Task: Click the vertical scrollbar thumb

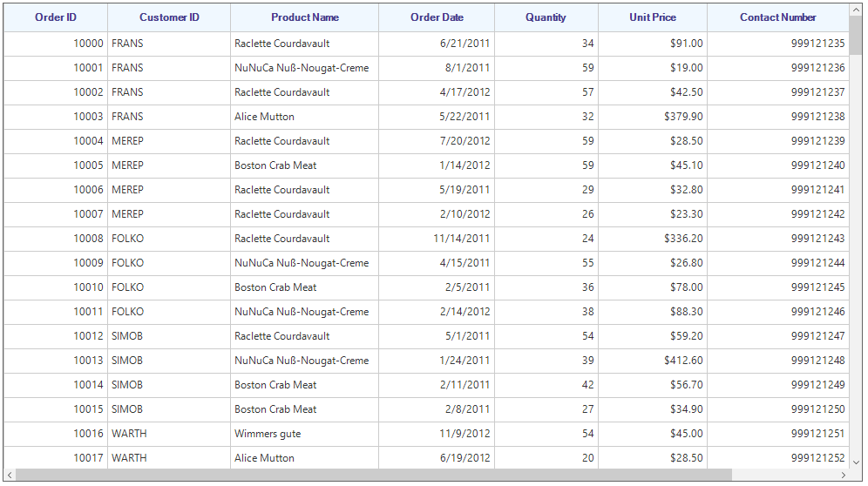Action: (x=856, y=36)
